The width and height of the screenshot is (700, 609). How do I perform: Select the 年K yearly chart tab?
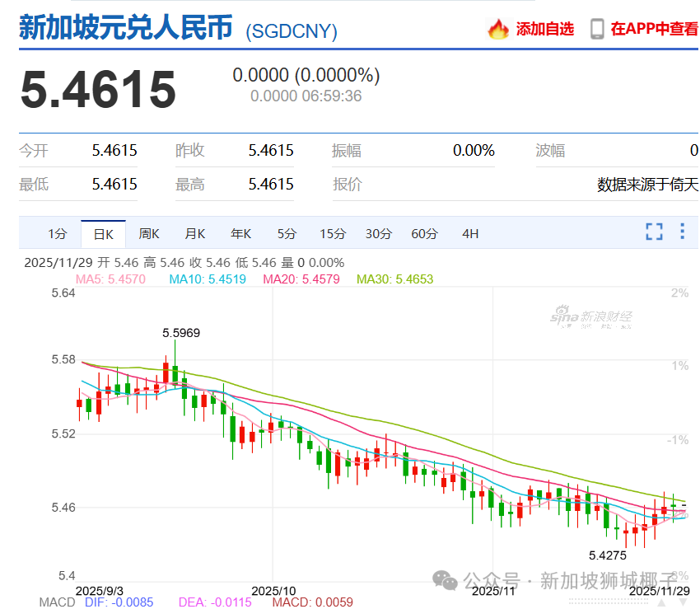click(240, 234)
